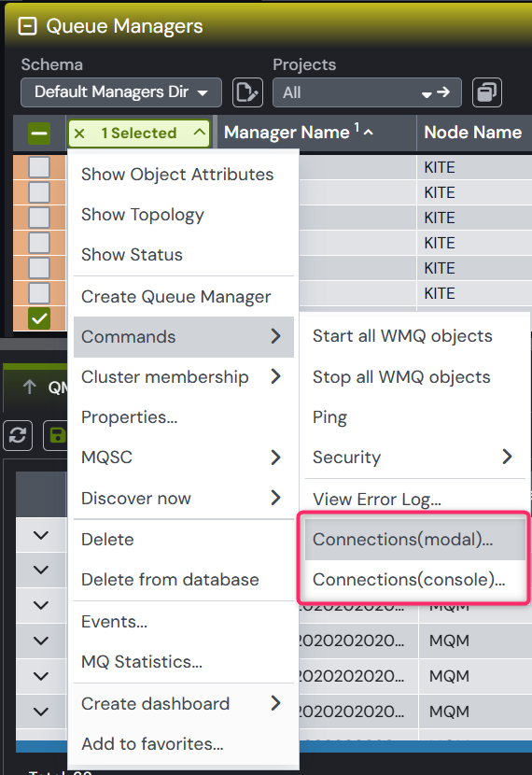Collapse the Queue Managers panel icon
The width and height of the screenshot is (532, 775).
(x=27, y=26)
